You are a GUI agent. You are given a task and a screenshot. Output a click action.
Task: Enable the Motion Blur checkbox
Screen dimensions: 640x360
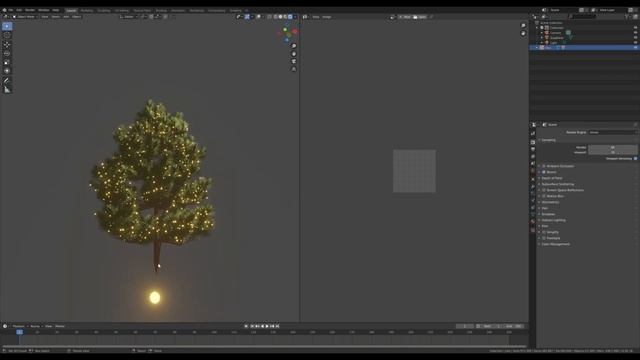click(544, 196)
